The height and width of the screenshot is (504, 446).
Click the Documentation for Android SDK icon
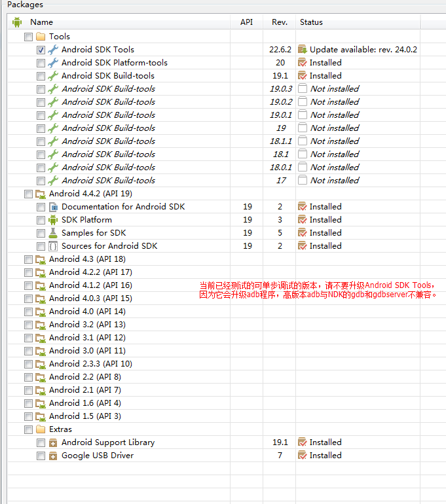click(x=53, y=207)
